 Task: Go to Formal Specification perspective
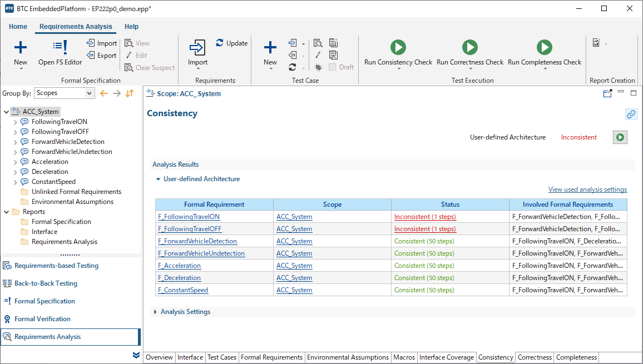(44, 301)
